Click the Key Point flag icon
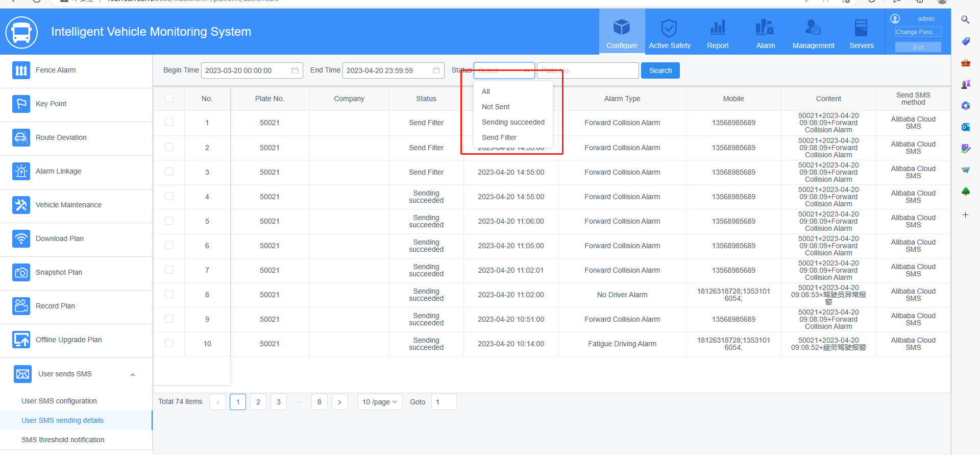 pyautogui.click(x=21, y=104)
